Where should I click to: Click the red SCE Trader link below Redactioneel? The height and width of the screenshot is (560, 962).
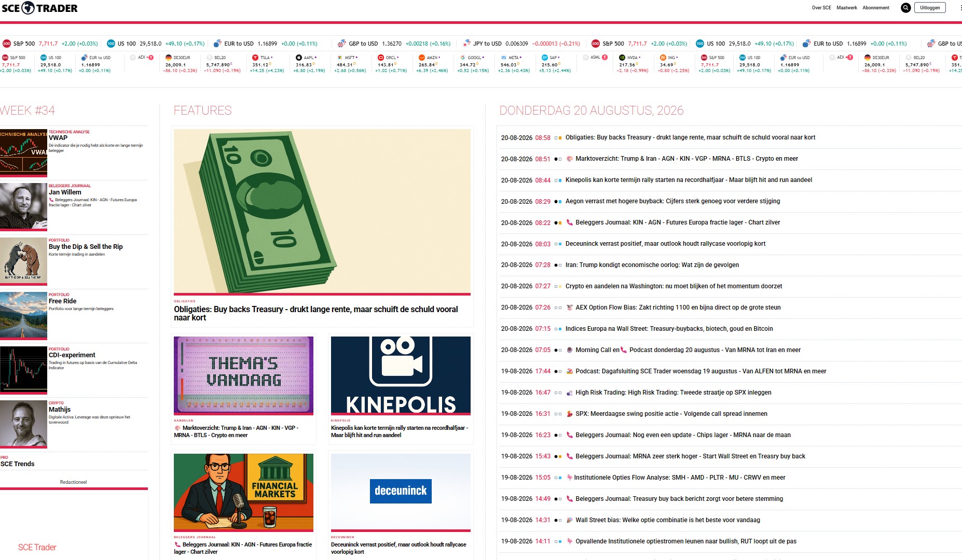point(37,548)
